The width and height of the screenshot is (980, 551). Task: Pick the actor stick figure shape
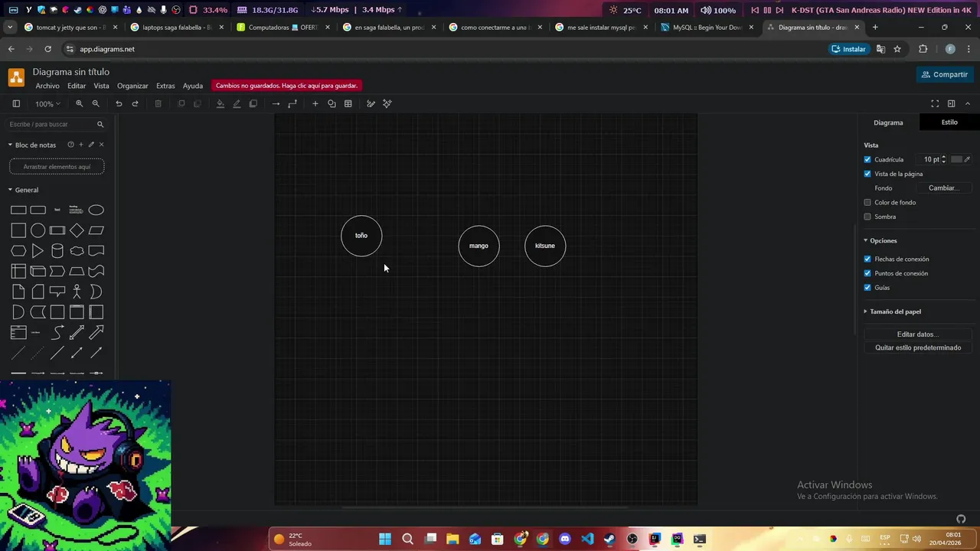(x=77, y=292)
